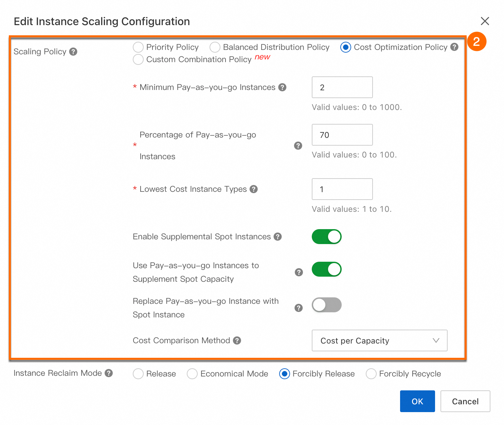
Task: Click help icon next to Instance Reclaim Mode
Action: tap(109, 373)
